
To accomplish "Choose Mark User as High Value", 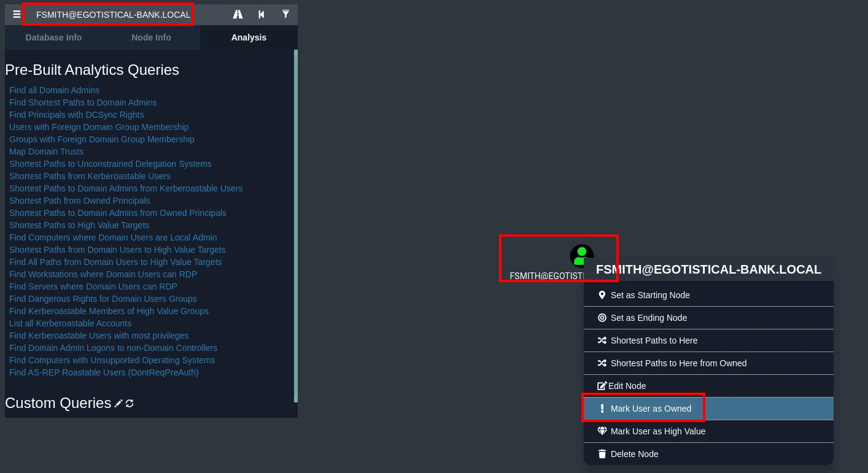I will point(708,431).
